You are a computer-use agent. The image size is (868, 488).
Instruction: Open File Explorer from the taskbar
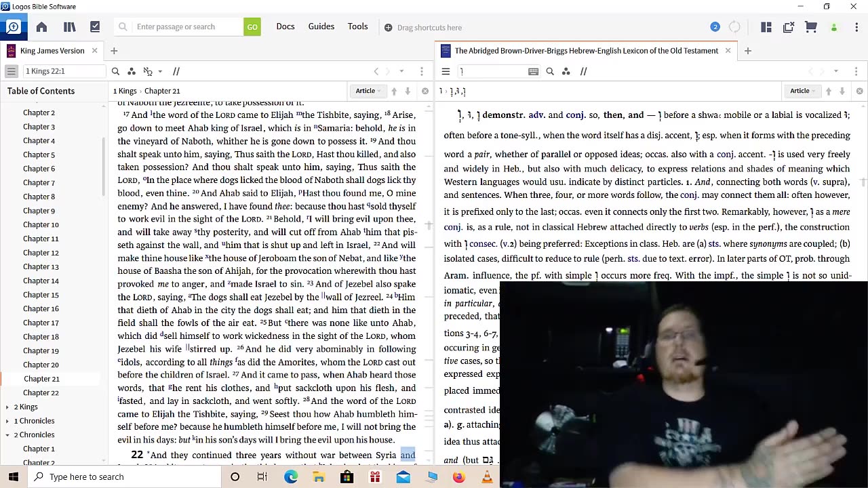[319, 477]
